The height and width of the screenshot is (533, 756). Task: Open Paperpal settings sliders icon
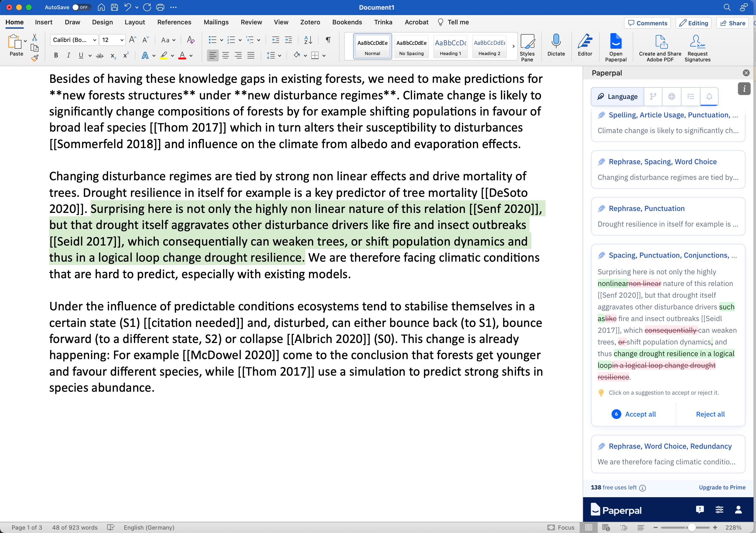pyautogui.click(x=719, y=510)
